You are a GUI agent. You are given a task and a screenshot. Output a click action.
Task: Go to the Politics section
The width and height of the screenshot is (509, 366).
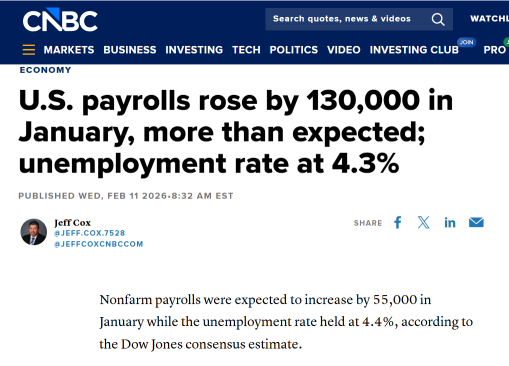(x=294, y=50)
